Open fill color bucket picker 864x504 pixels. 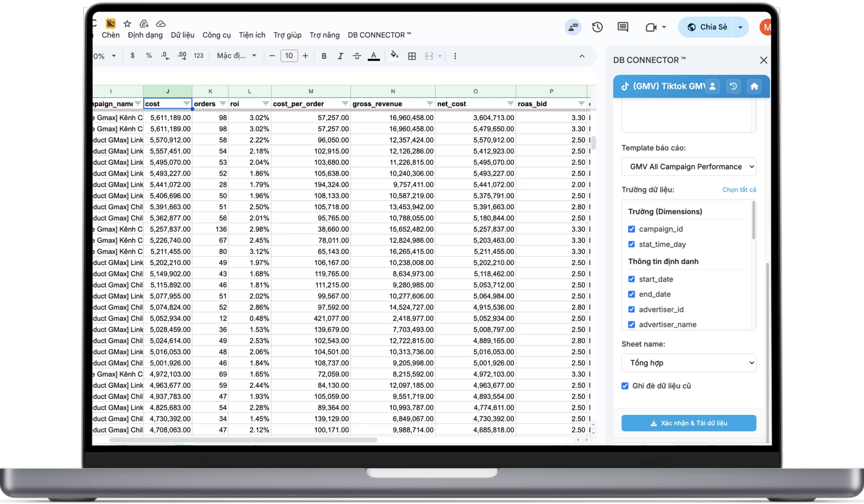tap(395, 56)
